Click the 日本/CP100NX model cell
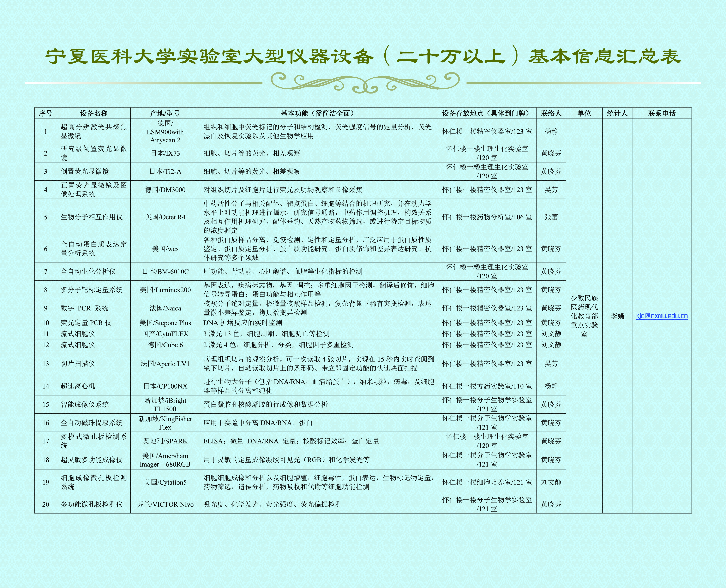726x588 pixels. [x=165, y=386]
